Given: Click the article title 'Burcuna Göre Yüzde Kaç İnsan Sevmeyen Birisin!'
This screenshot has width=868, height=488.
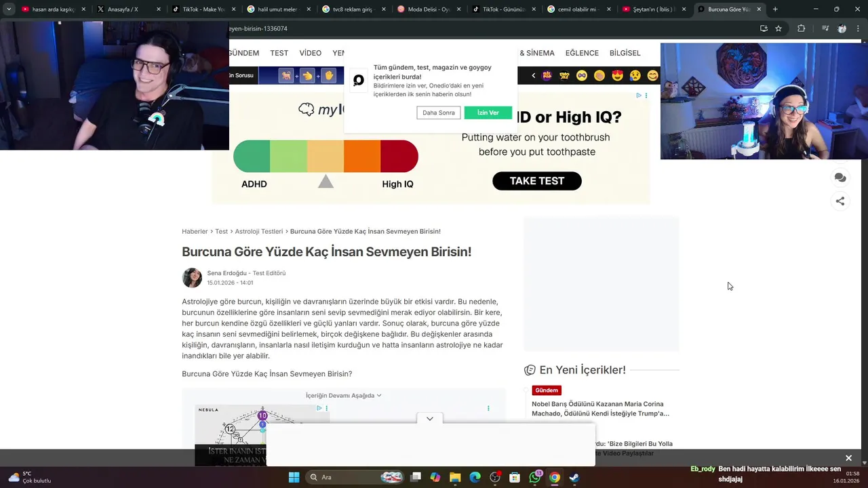Looking at the screenshot, I should pos(326,251).
